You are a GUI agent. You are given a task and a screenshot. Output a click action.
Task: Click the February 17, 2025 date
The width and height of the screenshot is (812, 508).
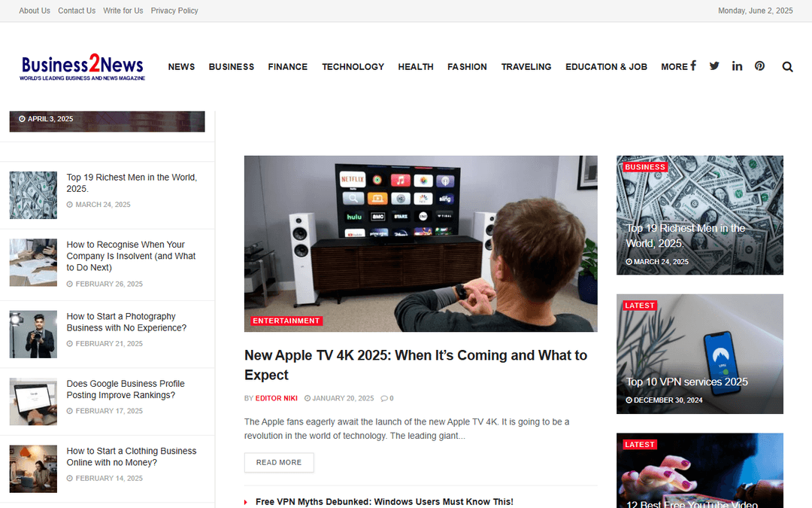coord(105,411)
